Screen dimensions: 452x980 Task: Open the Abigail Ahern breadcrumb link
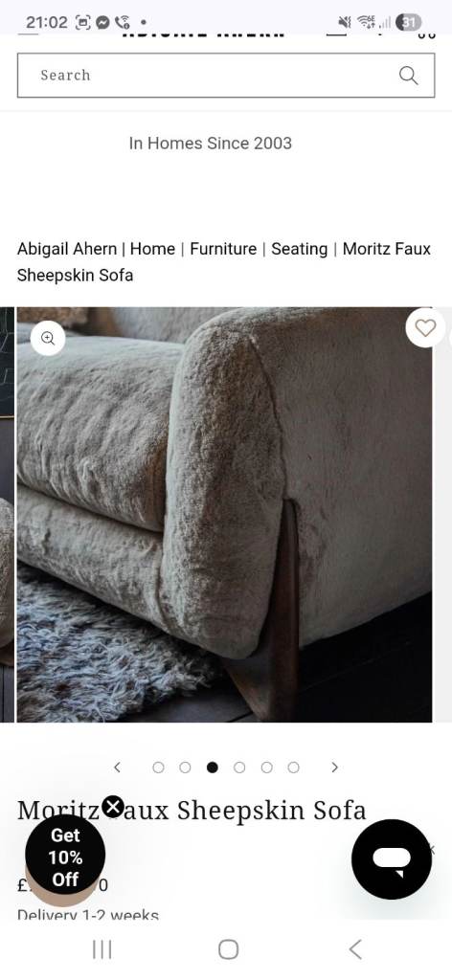click(67, 249)
